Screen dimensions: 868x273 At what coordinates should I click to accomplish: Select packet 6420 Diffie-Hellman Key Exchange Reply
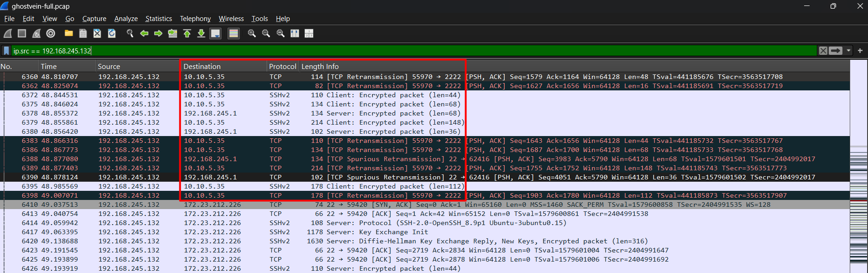click(x=425, y=241)
